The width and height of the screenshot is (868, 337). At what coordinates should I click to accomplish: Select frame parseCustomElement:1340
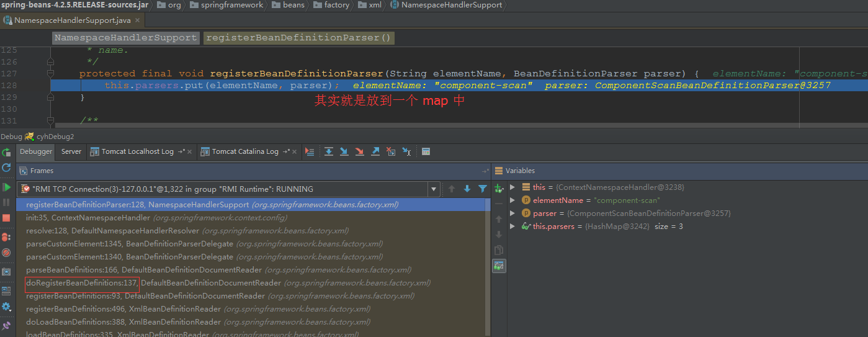click(253, 257)
